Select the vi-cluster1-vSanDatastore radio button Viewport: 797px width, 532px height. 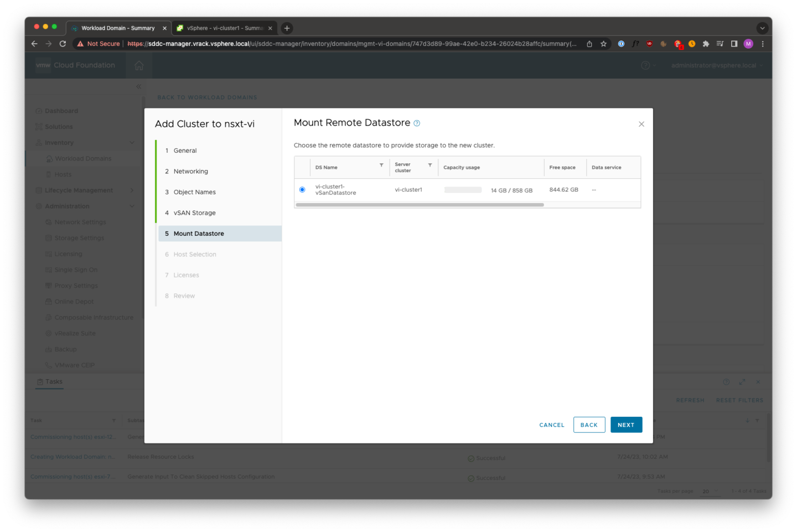tap(302, 189)
